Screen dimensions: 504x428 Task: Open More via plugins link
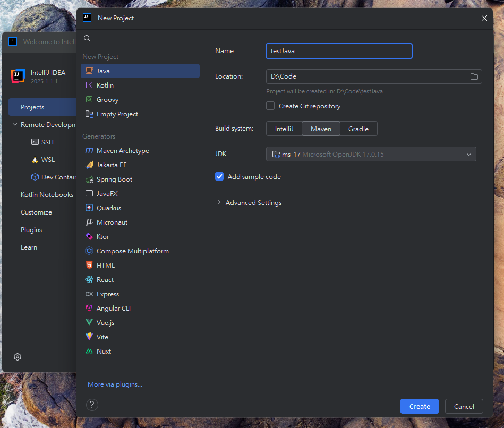coord(115,384)
